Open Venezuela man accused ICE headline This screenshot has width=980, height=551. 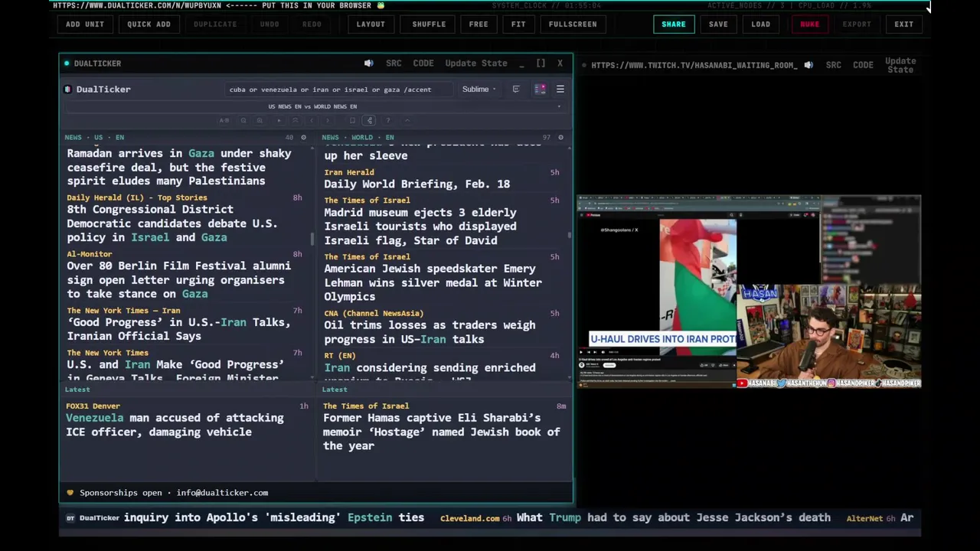(x=175, y=425)
